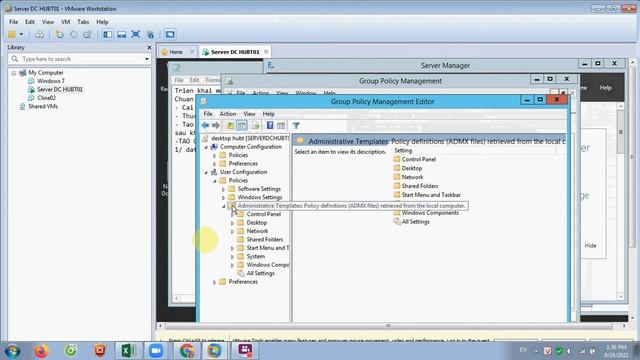Click the Forward arrow in Group Policy Editor toolbar
The image size is (640, 360).
[x=216, y=126]
